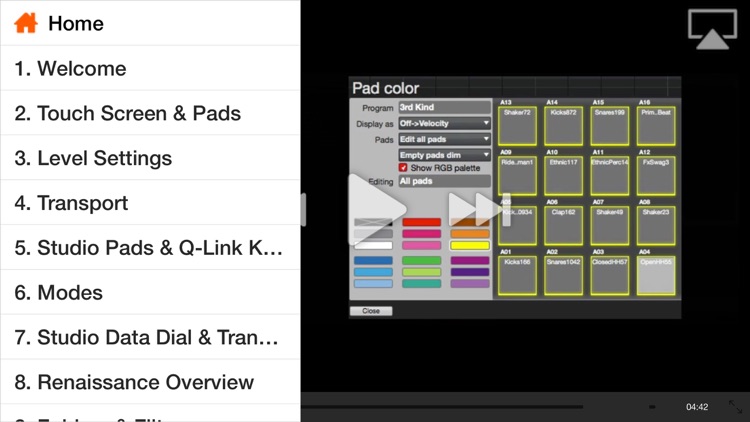The height and width of the screenshot is (422, 750).
Task: Select highlighted pad A04 OpenHH55
Action: point(656,275)
